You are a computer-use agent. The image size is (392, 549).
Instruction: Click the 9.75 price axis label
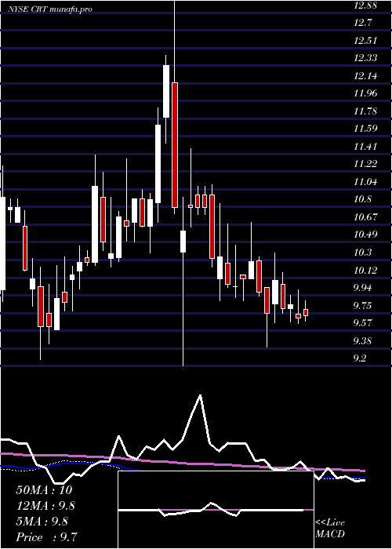[x=363, y=305]
